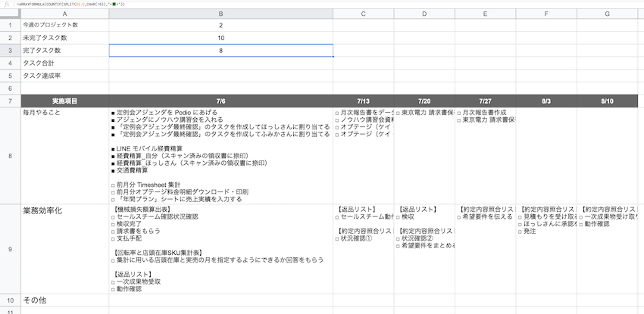This screenshot has height=314, width=644.
Task: Select the row 8 header
Action: pos(9,155)
